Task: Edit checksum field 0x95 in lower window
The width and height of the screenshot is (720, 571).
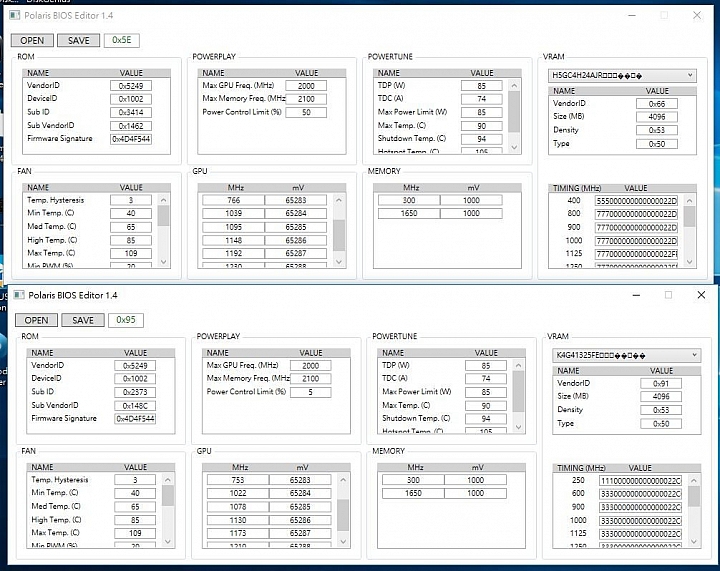Action: 126,319
